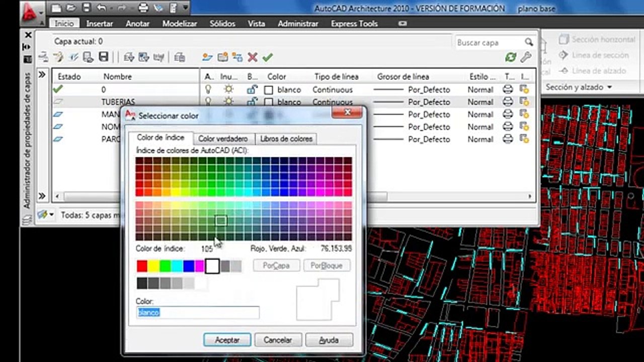Click the floppy disk icon in layer toolbar
The image size is (644, 362).
[x=104, y=57]
